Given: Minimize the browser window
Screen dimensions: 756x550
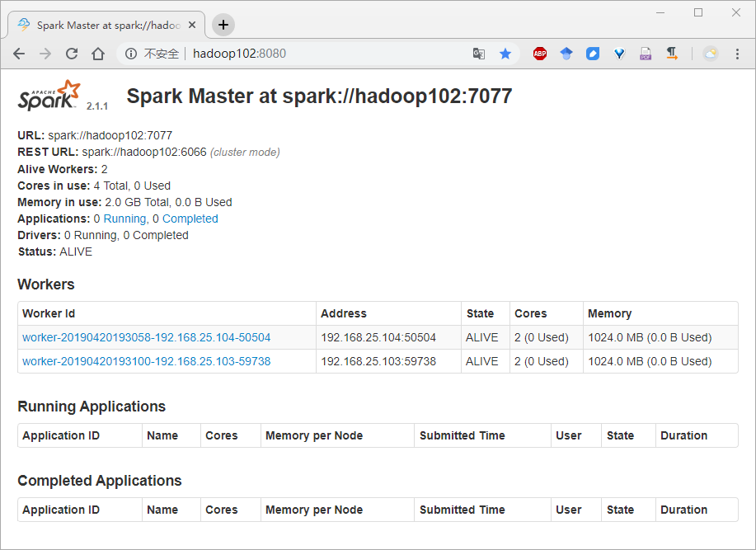Looking at the screenshot, I should (x=660, y=12).
